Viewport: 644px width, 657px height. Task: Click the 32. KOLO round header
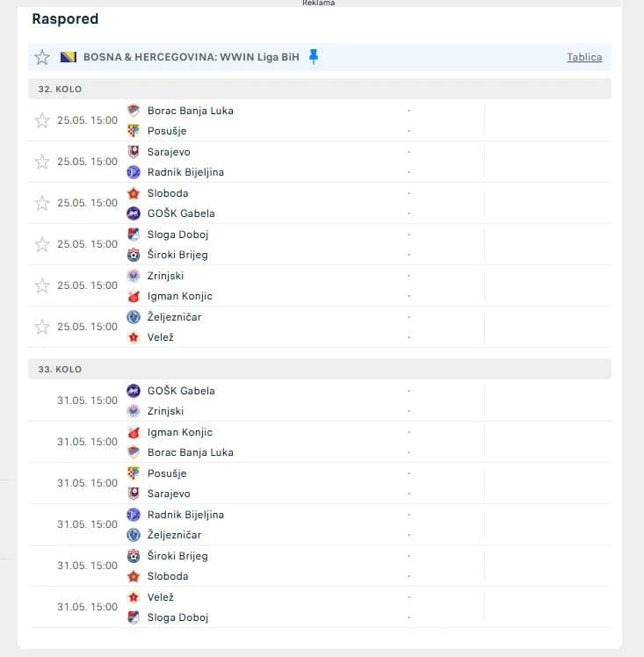tap(60, 90)
